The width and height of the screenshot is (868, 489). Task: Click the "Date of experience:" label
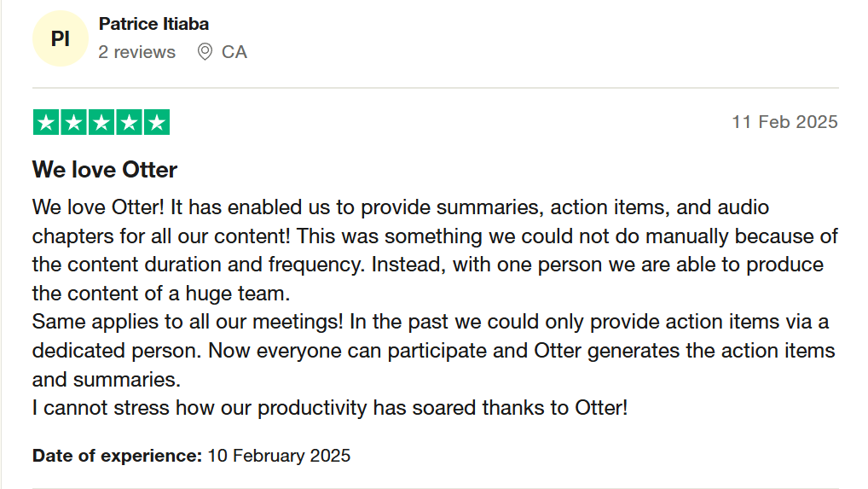pyautogui.click(x=117, y=456)
